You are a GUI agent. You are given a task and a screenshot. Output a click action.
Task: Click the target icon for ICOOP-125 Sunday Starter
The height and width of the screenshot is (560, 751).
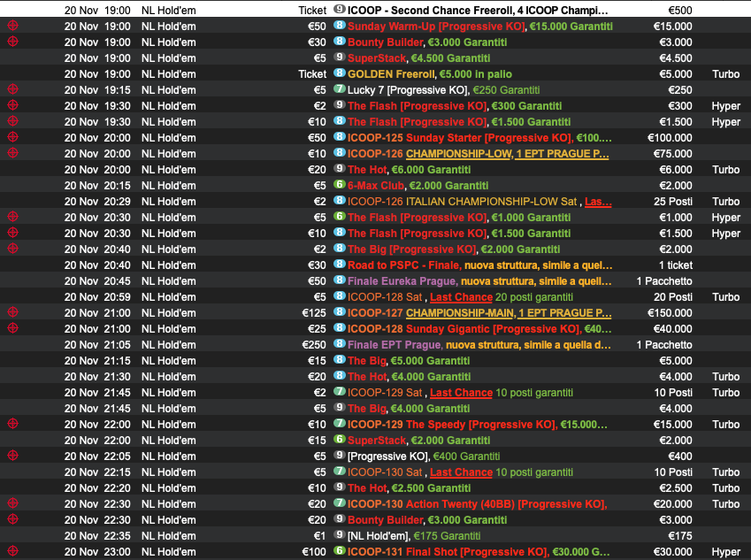13,137
